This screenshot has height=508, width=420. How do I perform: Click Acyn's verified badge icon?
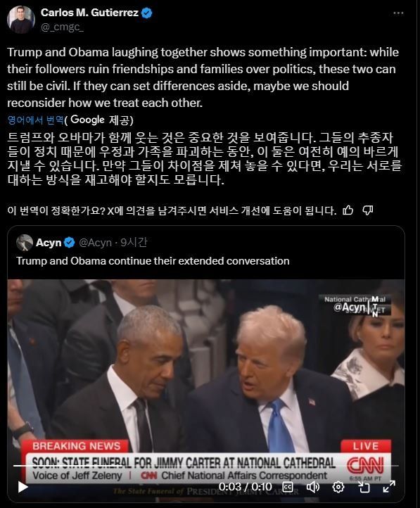tap(69, 242)
